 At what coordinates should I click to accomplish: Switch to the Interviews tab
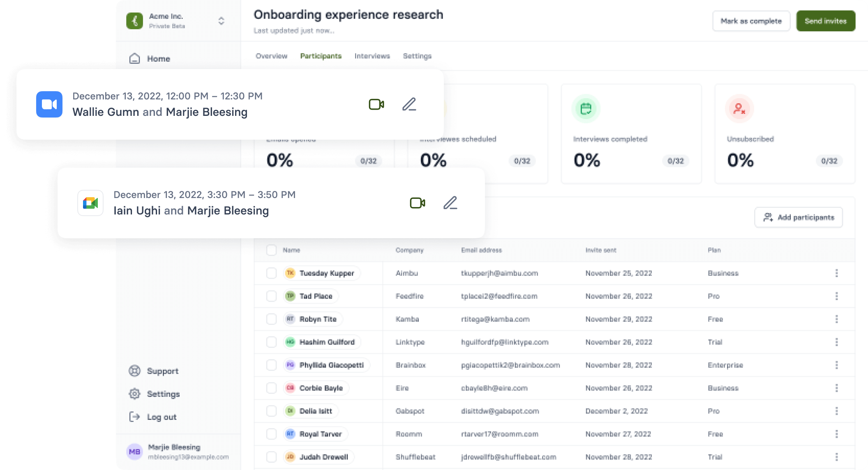point(372,56)
